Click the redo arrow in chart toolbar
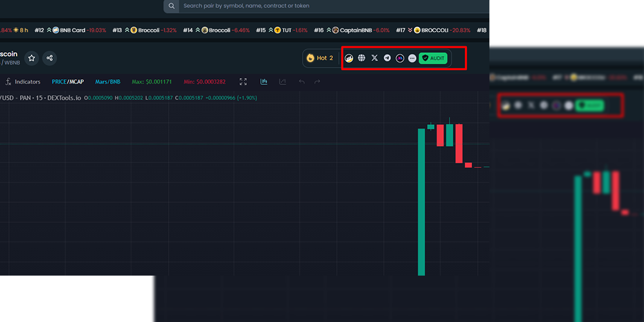Screen dimensions: 644x322 tap(317, 82)
